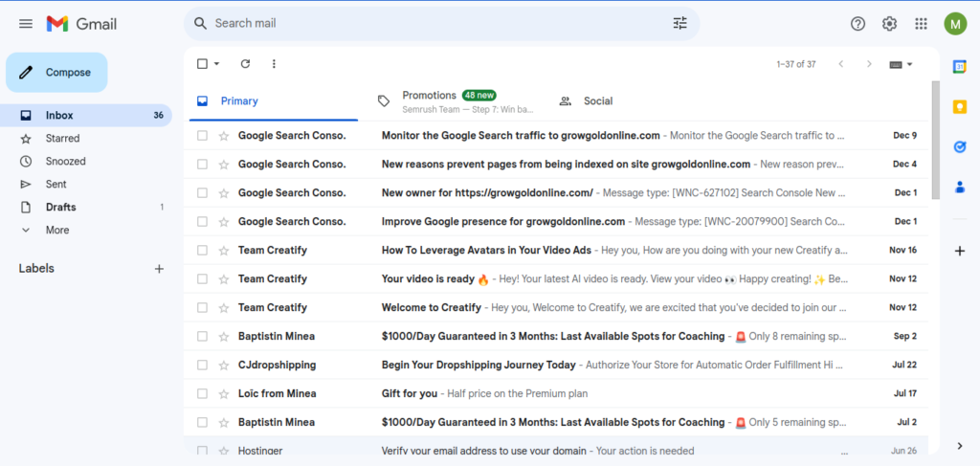Open the Support help icon
Screen dimensions: 980x466
(x=858, y=24)
